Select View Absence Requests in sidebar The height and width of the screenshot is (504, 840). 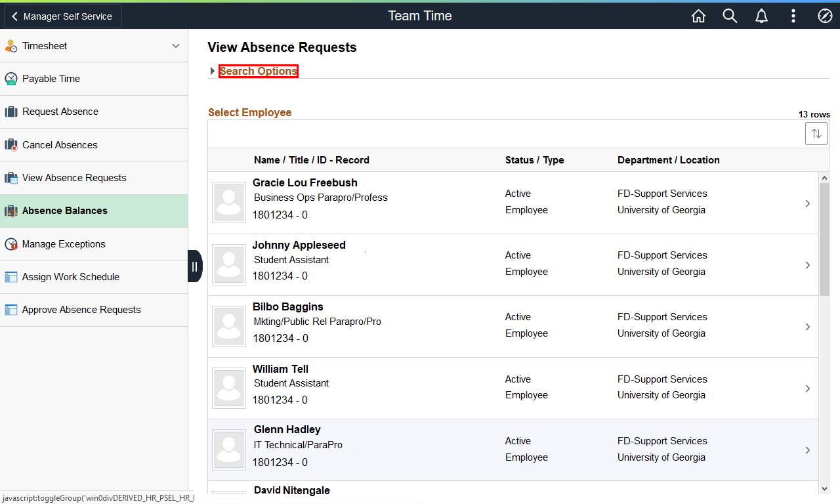[94, 178]
